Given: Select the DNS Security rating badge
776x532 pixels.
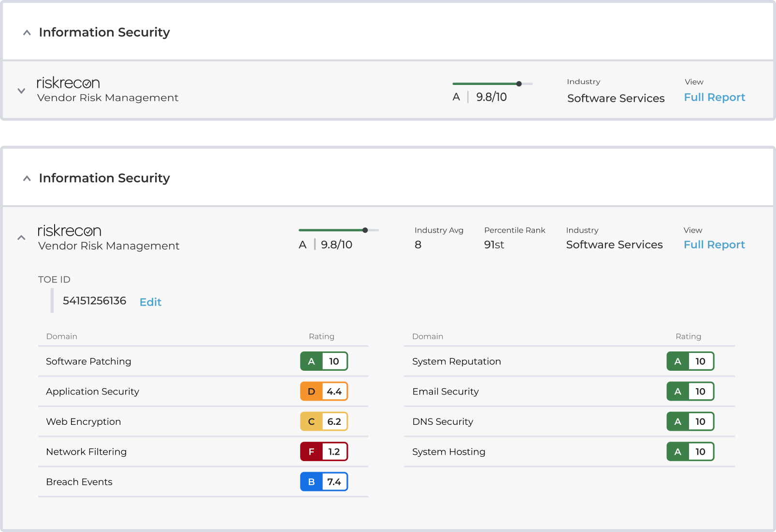Looking at the screenshot, I should [690, 421].
